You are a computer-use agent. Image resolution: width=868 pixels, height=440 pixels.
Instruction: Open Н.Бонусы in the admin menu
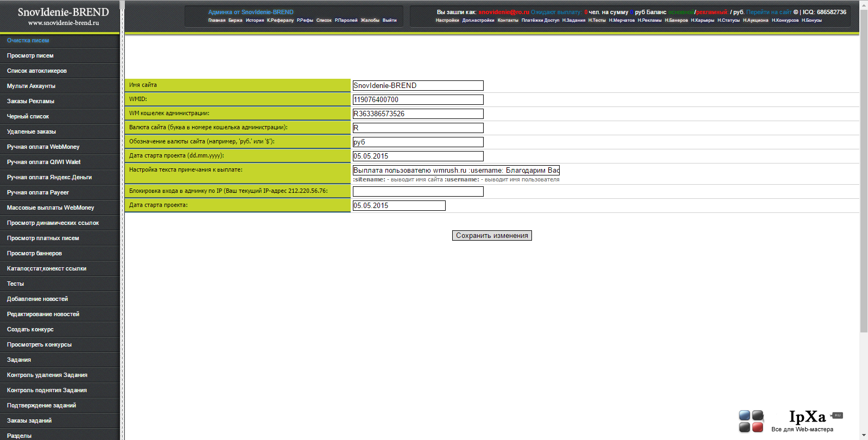[x=812, y=20]
